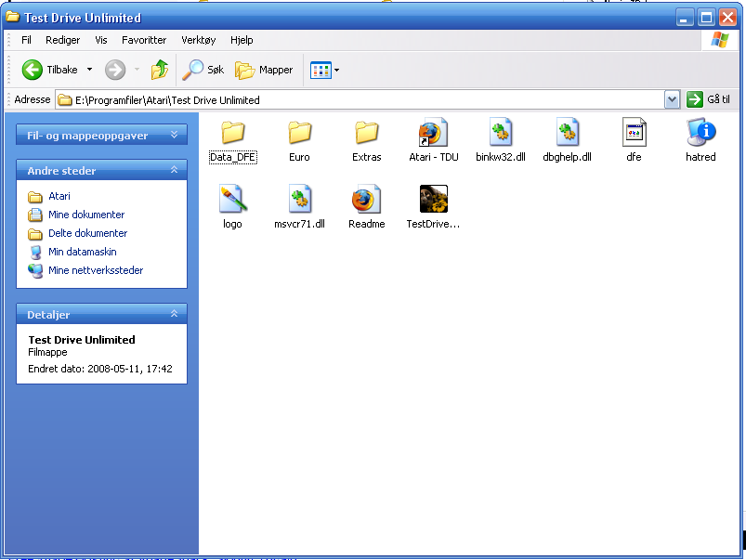Open the Hjelp menu
The height and width of the screenshot is (560, 746).
pos(242,41)
